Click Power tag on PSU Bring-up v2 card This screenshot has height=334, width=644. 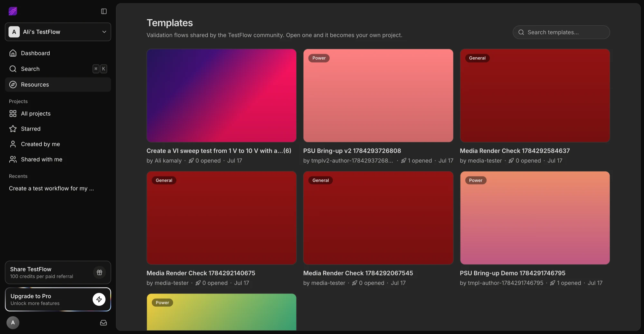pyautogui.click(x=319, y=58)
